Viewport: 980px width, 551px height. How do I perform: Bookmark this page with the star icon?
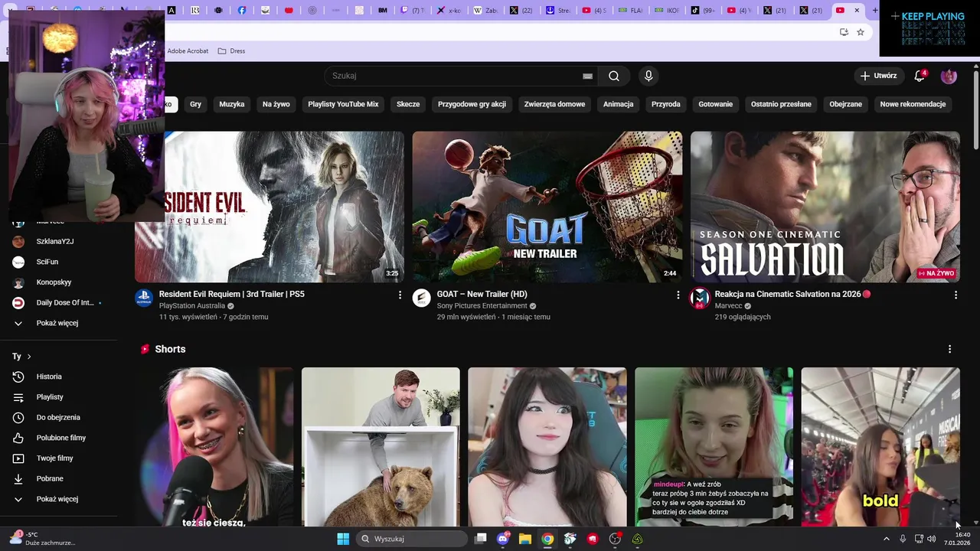point(861,32)
